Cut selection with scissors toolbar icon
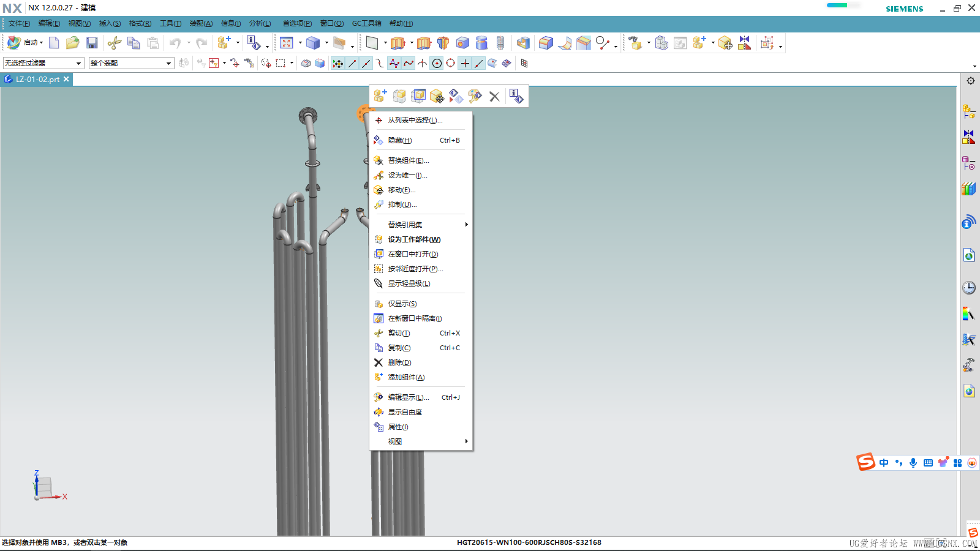 click(x=114, y=43)
